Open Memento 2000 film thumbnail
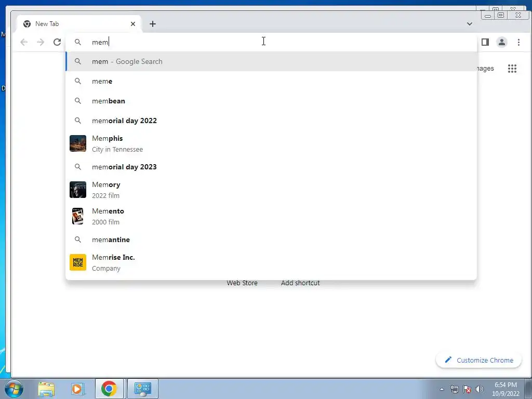532x399 pixels. [78, 216]
